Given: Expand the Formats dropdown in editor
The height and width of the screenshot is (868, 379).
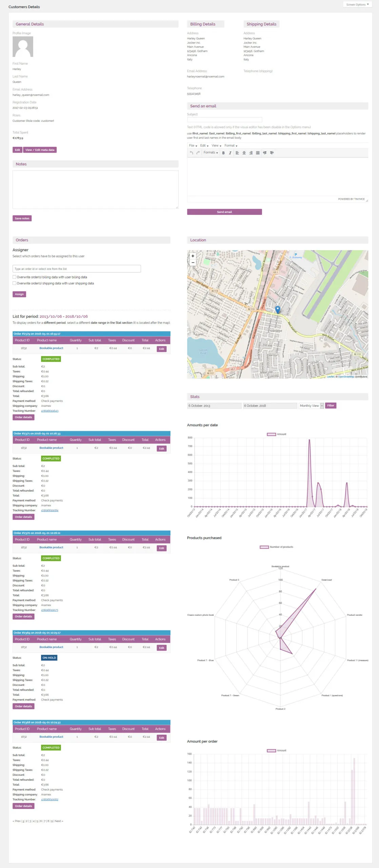Looking at the screenshot, I should click(211, 153).
